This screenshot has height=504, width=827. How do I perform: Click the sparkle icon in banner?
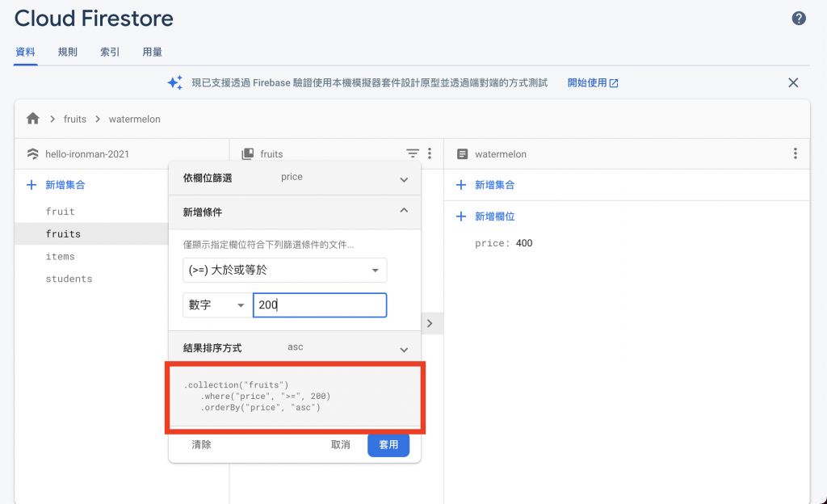coord(175,82)
